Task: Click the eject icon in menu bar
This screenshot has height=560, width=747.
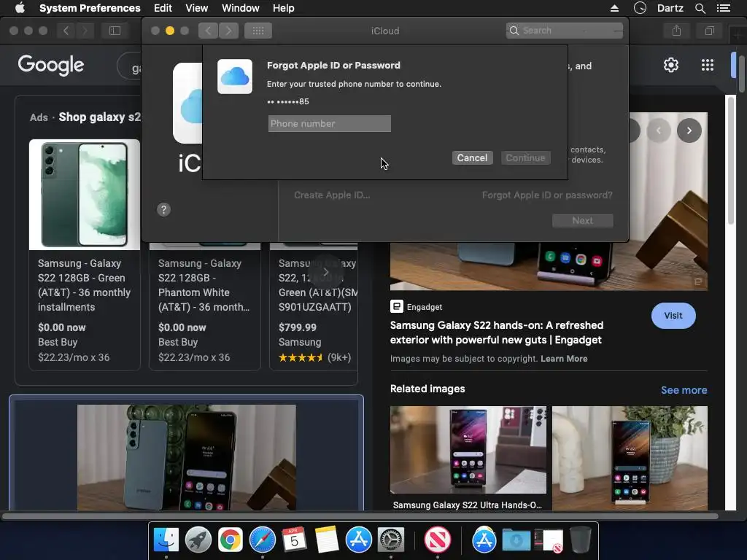Action: [x=614, y=8]
